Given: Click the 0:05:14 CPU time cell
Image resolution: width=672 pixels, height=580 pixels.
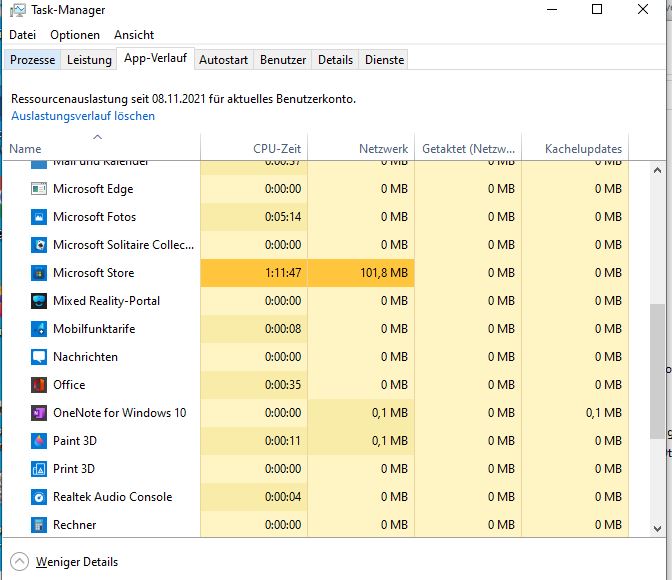Looking at the screenshot, I should point(254,217).
